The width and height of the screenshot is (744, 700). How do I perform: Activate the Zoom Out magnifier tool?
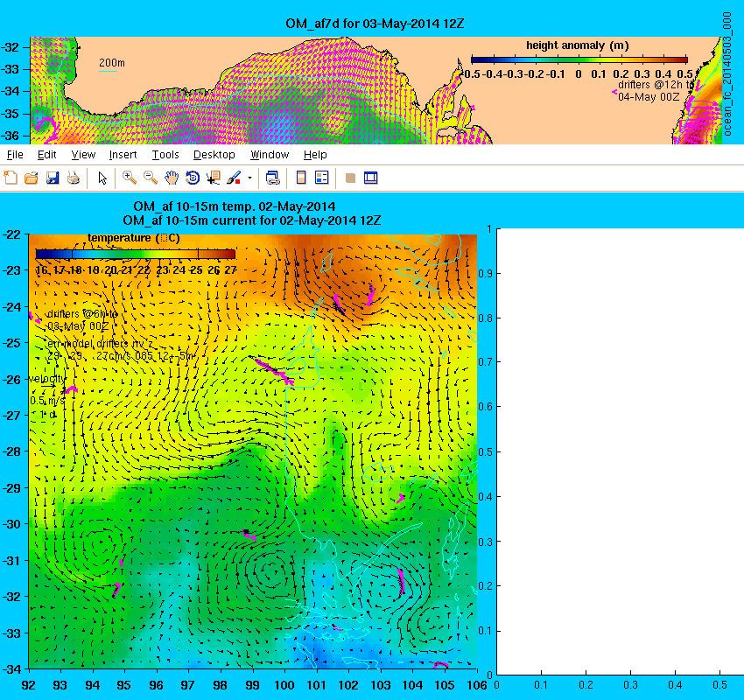coord(151,178)
